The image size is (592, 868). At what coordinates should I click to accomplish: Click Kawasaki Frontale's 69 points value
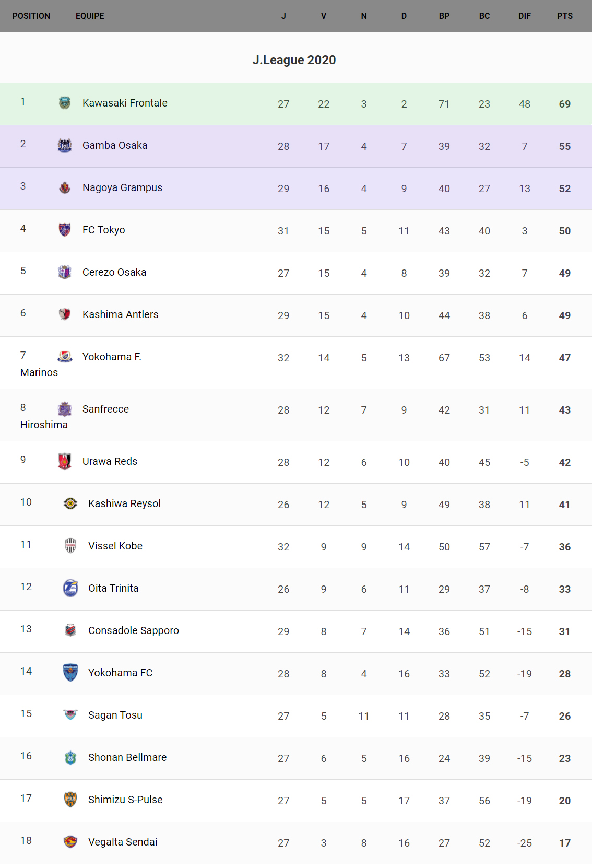[x=564, y=104]
